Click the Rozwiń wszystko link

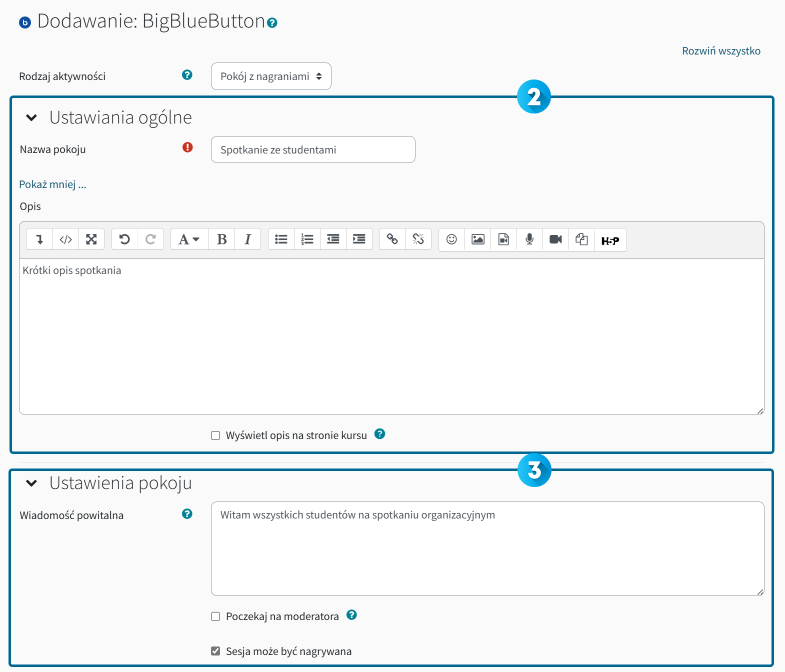coord(721,51)
